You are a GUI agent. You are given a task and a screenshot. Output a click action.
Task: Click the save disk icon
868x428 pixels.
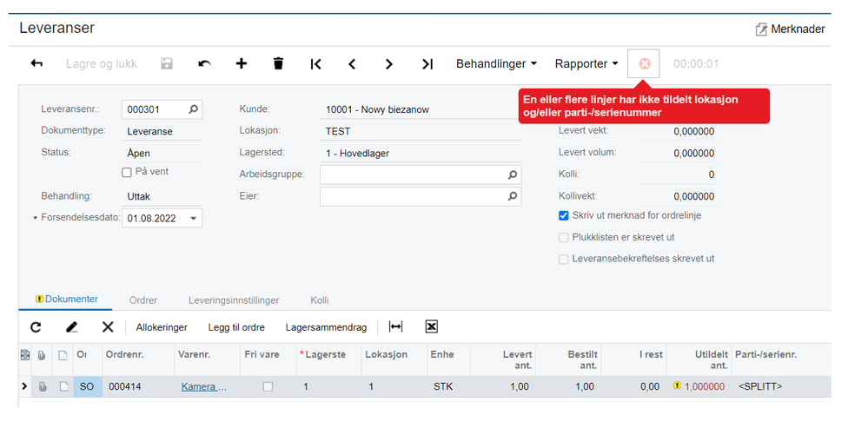point(167,63)
